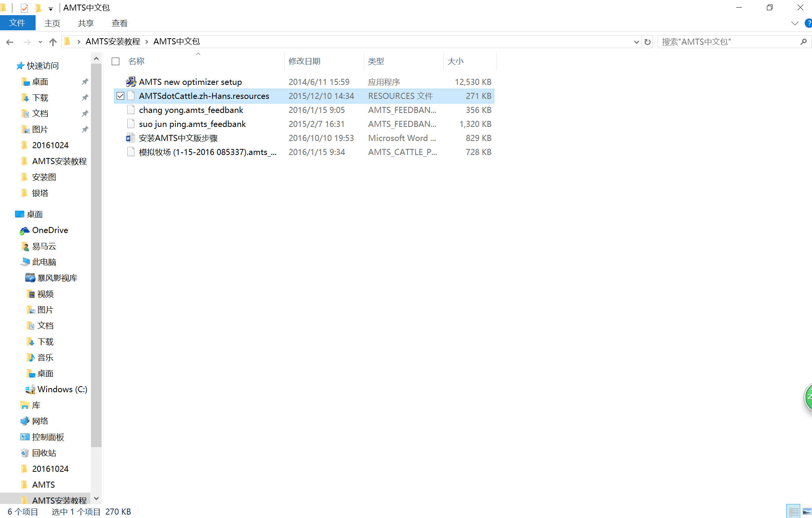
Task: Toggle the select-all checkbox in header
Action: click(116, 61)
